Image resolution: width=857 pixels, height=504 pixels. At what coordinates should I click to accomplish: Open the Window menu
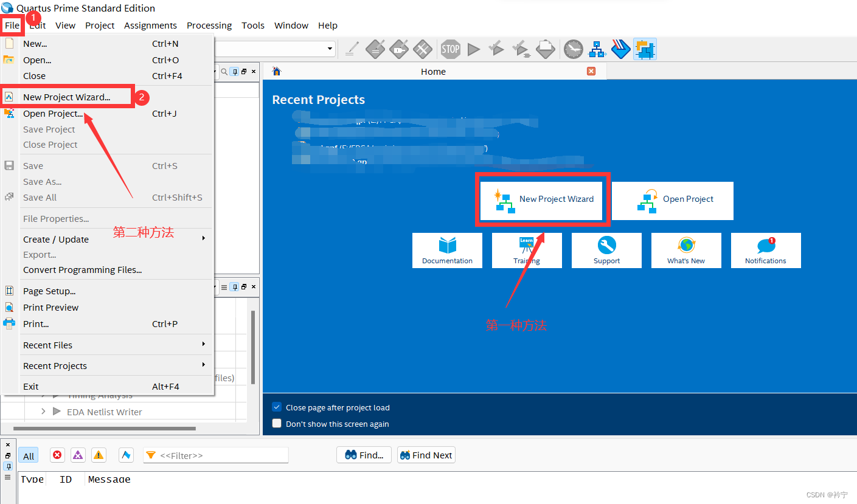291,26
